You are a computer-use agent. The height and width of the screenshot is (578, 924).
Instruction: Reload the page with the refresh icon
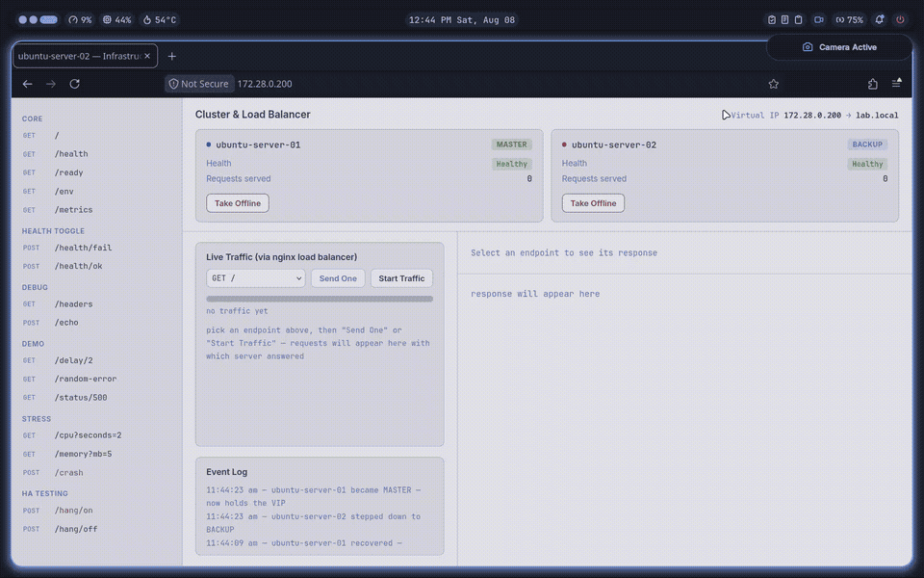pyautogui.click(x=74, y=84)
